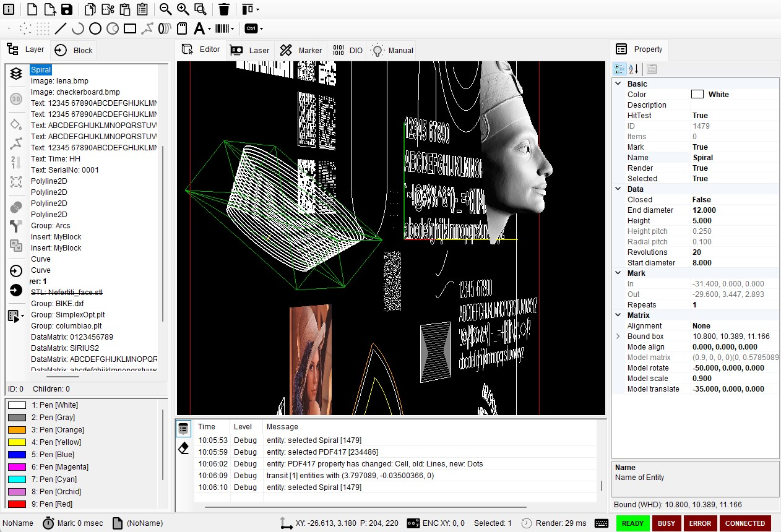Click the eraser icon to clear log

pos(183,448)
